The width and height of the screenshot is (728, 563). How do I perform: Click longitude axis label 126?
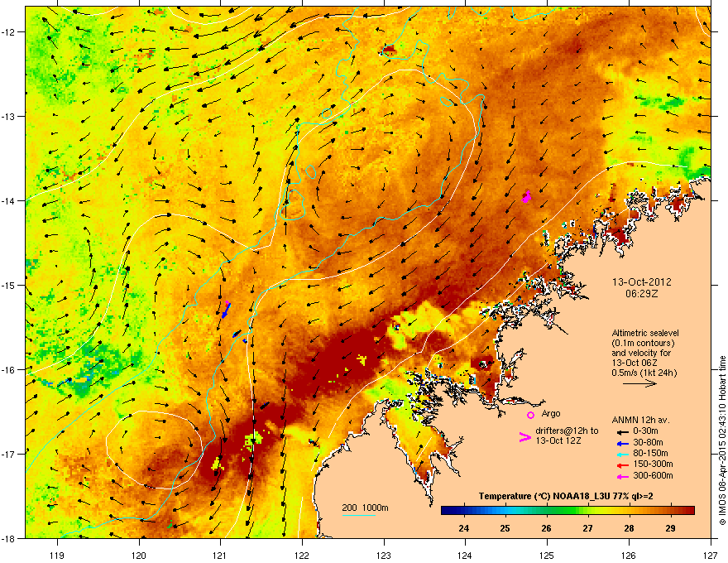pyautogui.click(x=629, y=555)
